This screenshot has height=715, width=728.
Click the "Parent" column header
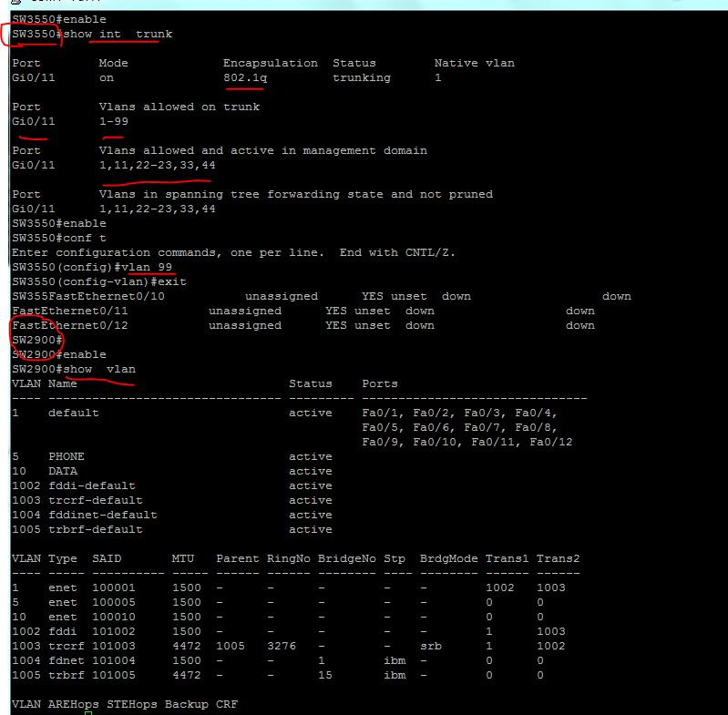point(237,558)
